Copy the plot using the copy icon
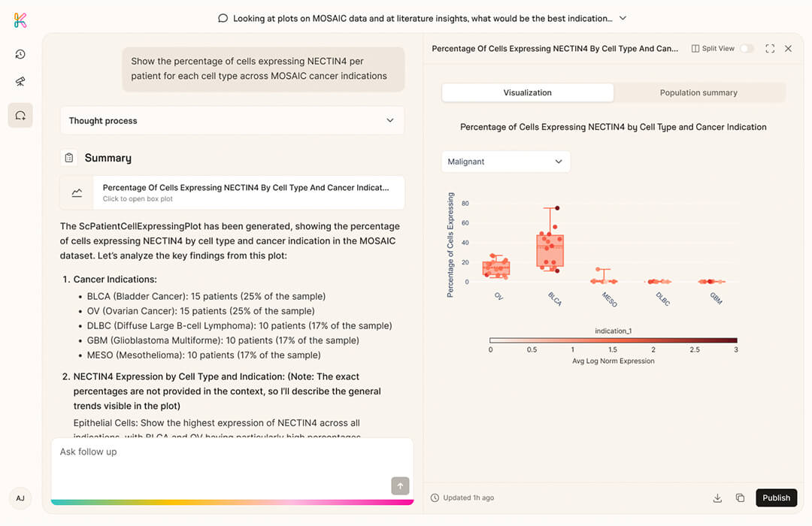The image size is (812, 526). click(740, 497)
